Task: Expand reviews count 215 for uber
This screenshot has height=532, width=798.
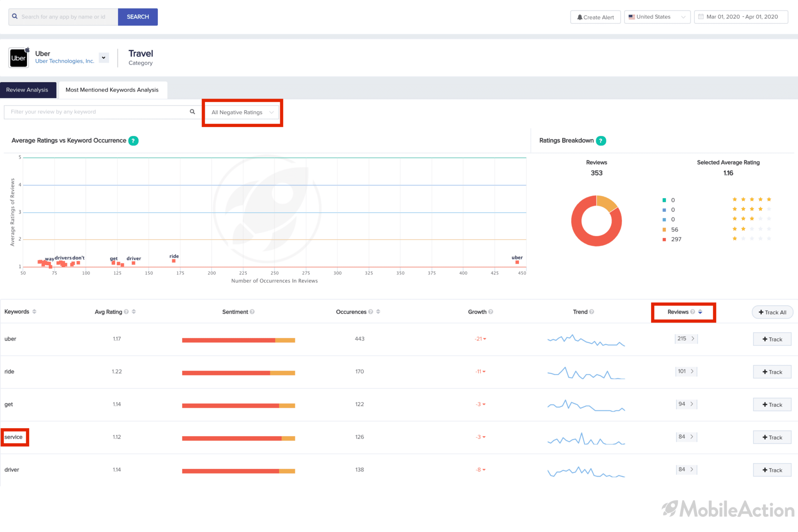Action: (686, 338)
